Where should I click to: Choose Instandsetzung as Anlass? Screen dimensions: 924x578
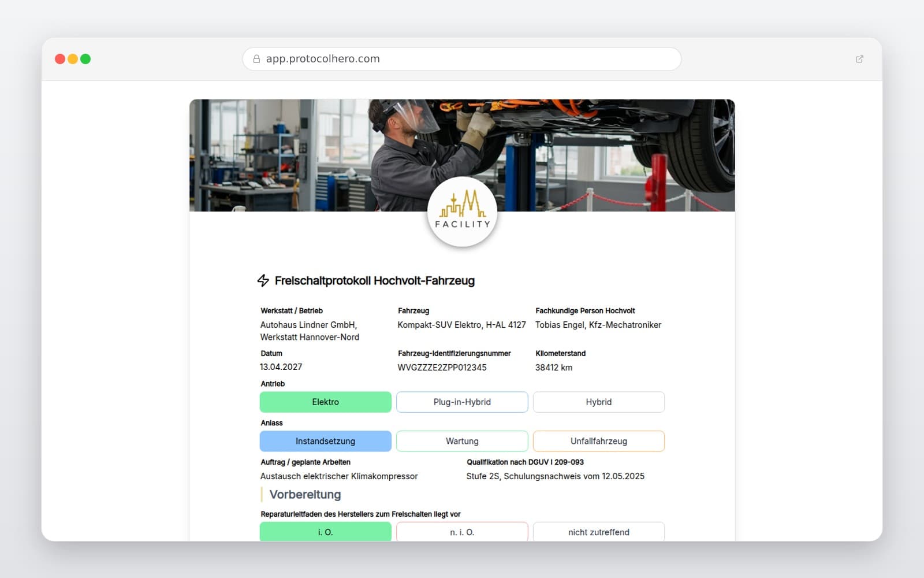coord(326,441)
